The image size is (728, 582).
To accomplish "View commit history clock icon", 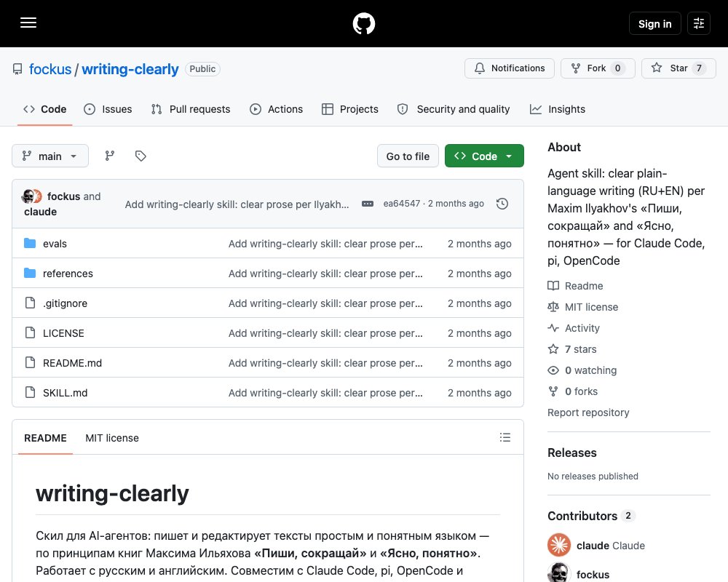I will coord(502,204).
